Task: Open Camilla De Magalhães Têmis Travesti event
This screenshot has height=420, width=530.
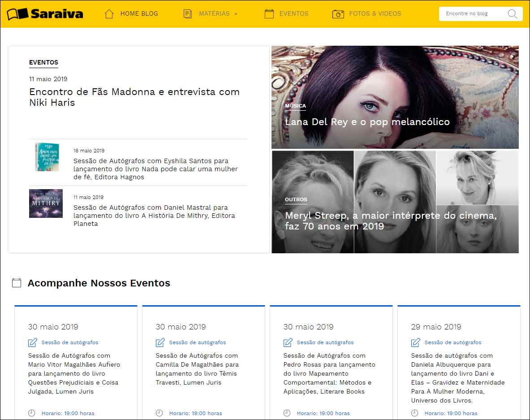Action: pos(197,369)
